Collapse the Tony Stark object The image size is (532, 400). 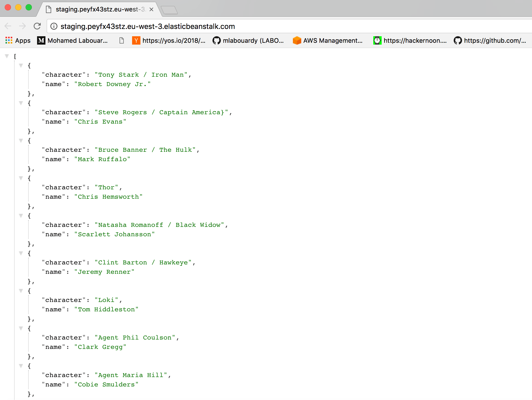[21, 65]
